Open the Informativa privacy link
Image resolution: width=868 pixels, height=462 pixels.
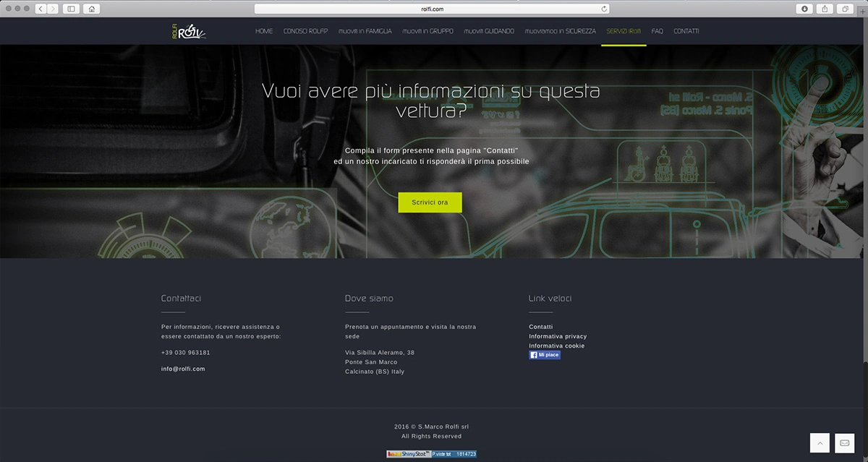(x=558, y=336)
